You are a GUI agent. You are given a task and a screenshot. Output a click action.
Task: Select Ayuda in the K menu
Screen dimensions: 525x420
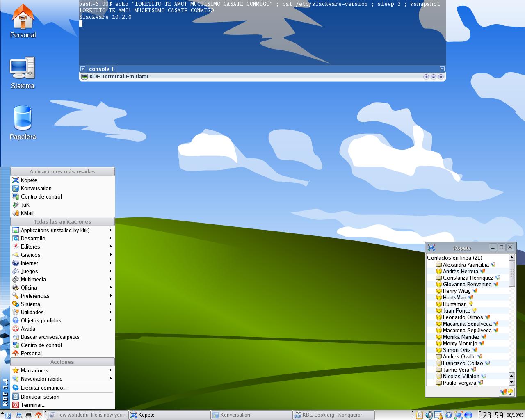(x=62, y=329)
